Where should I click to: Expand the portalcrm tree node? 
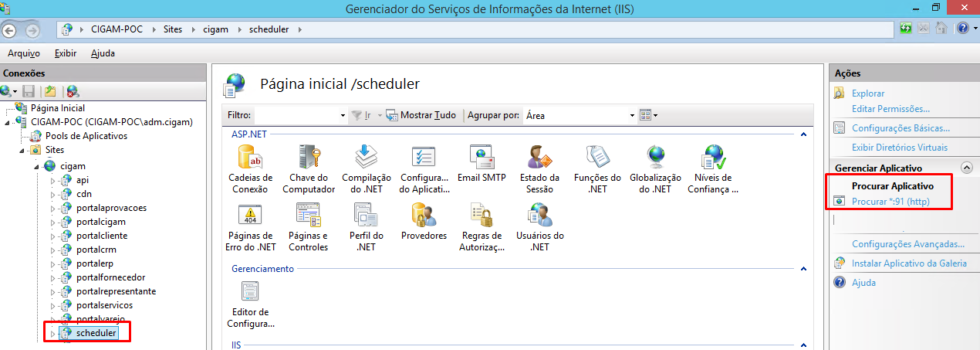coord(53,250)
